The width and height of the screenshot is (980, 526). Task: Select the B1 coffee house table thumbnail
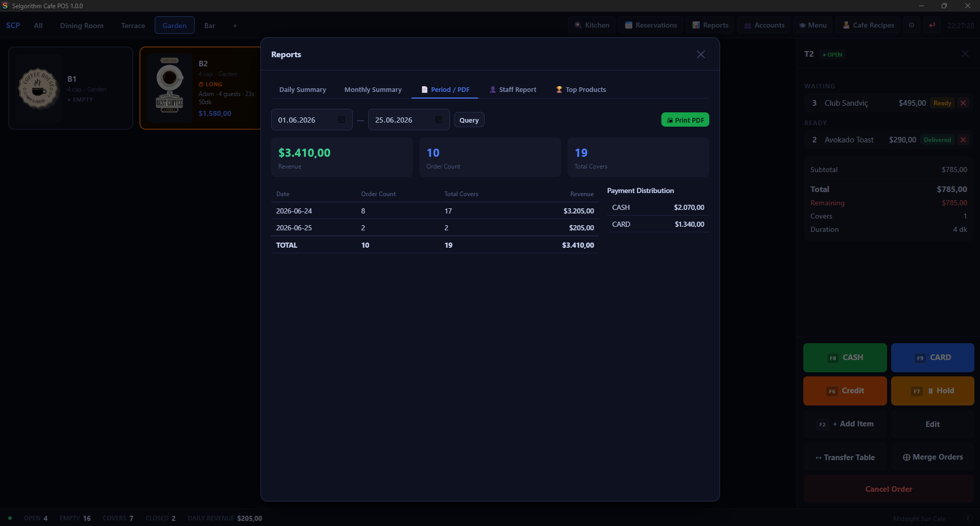click(x=38, y=88)
